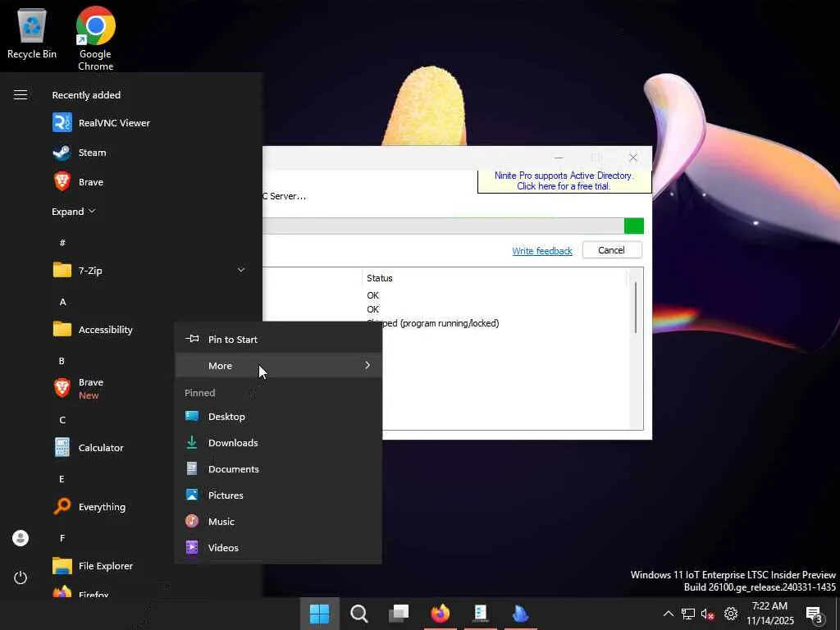Viewport: 840px width, 630px height.
Task: Click the letter E section header
Action: tap(62, 479)
